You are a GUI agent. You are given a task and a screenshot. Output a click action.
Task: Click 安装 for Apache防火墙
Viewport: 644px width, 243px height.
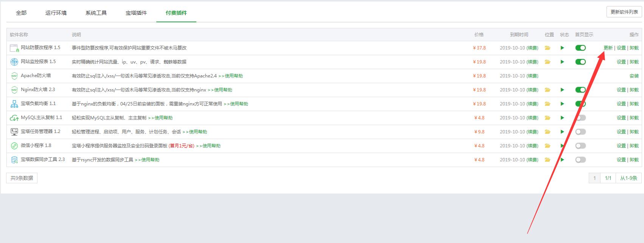click(634, 76)
